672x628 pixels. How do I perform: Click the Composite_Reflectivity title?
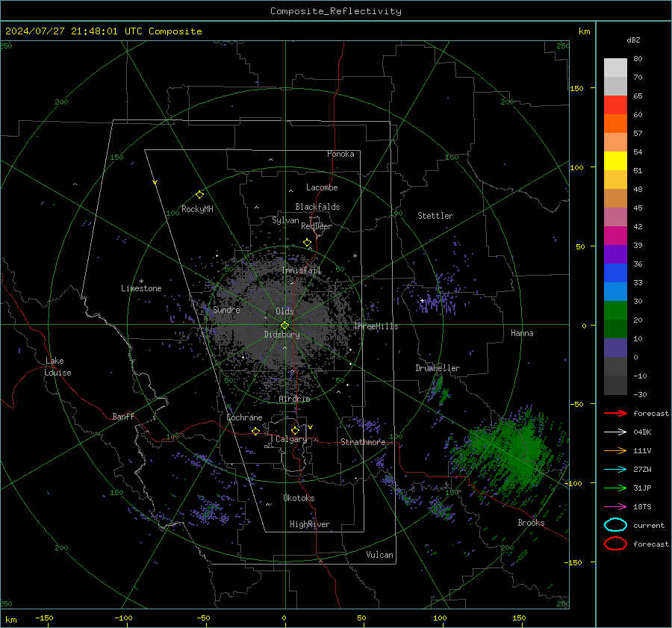pos(336,11)
